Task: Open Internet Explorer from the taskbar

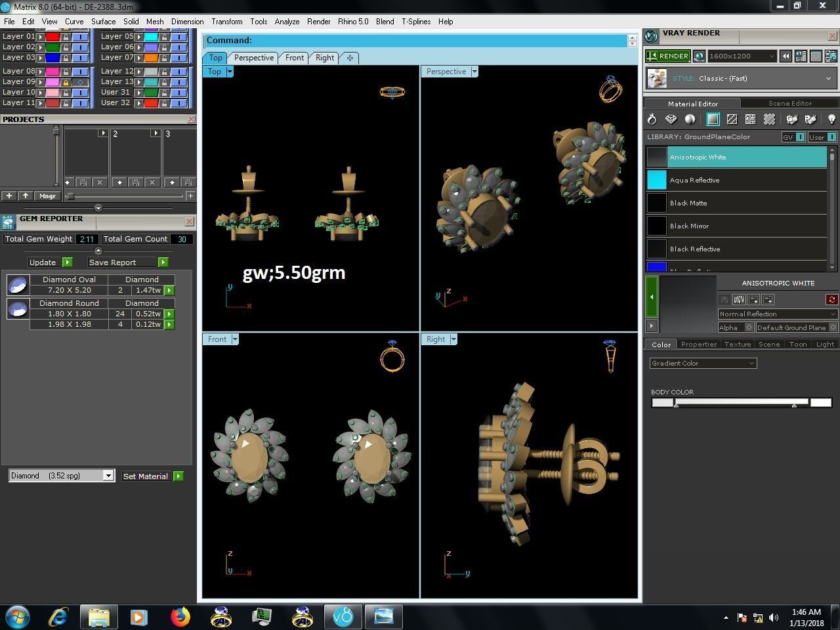Action: pyautogui.click(x=58, y=617)
